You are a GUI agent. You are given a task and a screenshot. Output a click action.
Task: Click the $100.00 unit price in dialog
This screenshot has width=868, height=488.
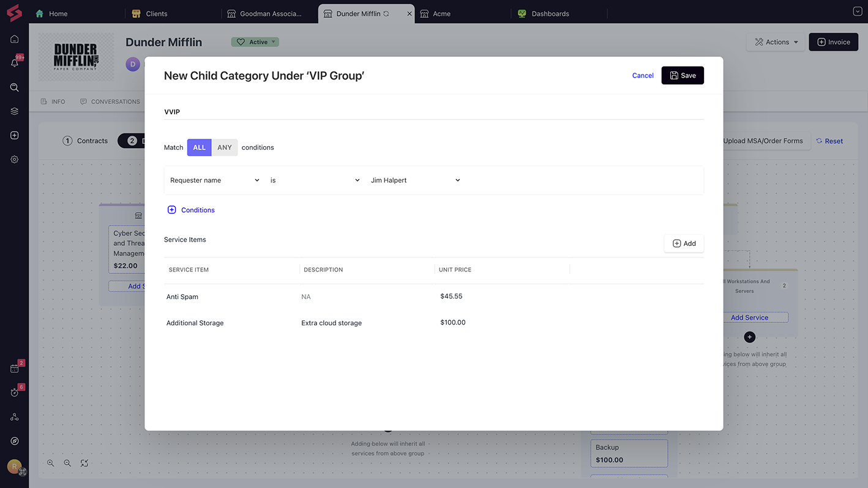[453, 322]
